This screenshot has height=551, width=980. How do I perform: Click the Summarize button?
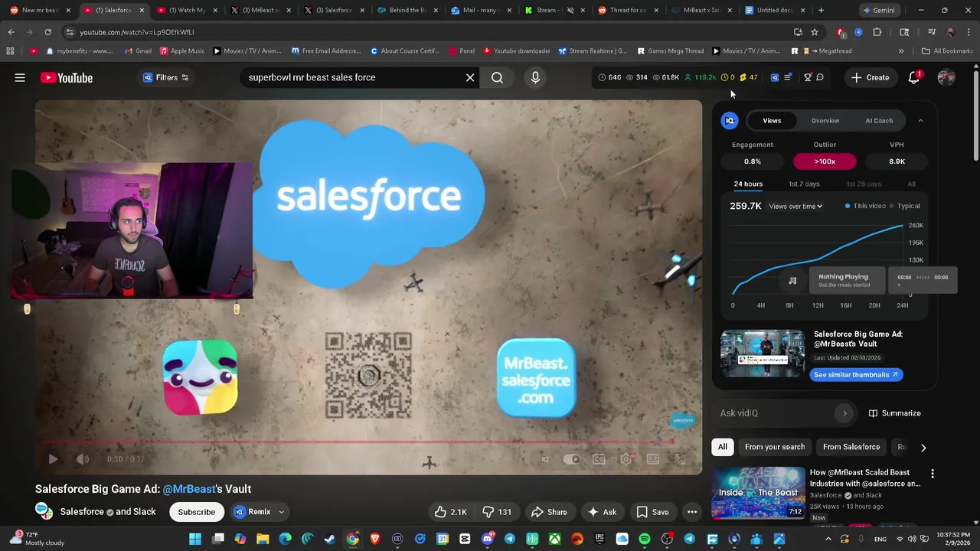pyautogui.click(x=894, y=413)
